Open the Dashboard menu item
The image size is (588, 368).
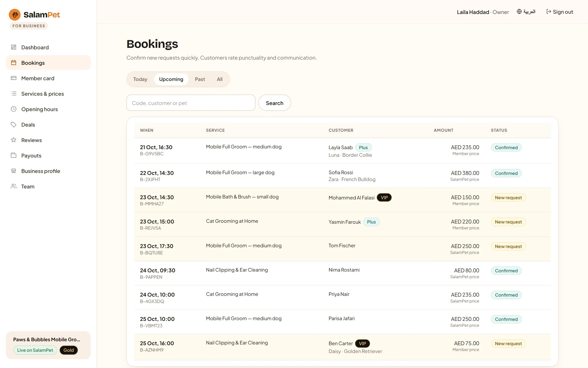(48, 47)
